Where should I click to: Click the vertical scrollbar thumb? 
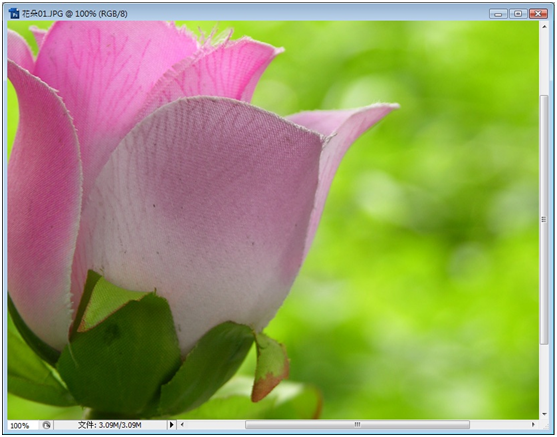544,220
